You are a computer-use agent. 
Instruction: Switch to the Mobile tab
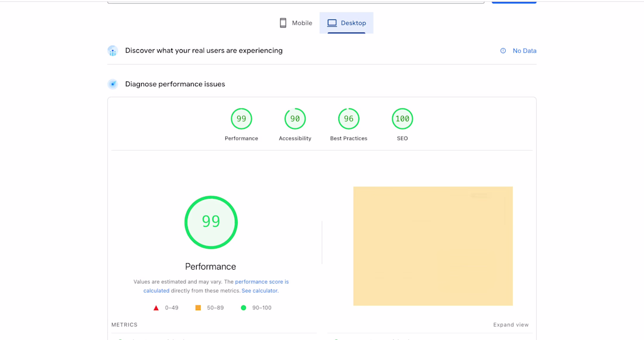point(296,23)
